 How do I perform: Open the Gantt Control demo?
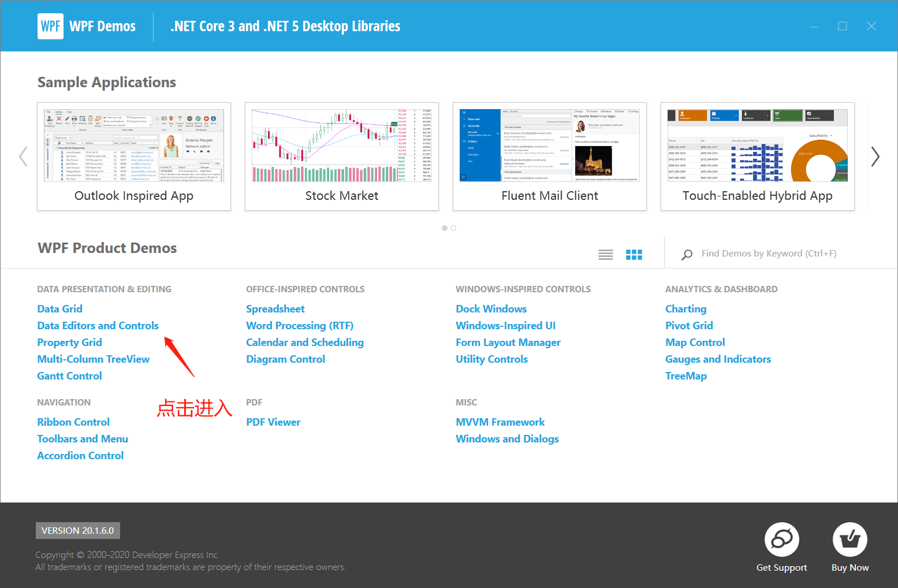tap(69, 376)
